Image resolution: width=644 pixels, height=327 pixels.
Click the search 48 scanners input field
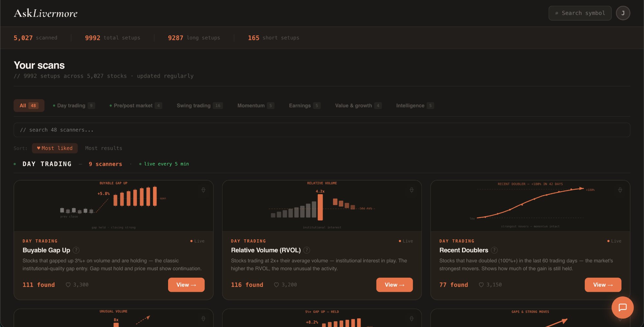pos(322,130)
